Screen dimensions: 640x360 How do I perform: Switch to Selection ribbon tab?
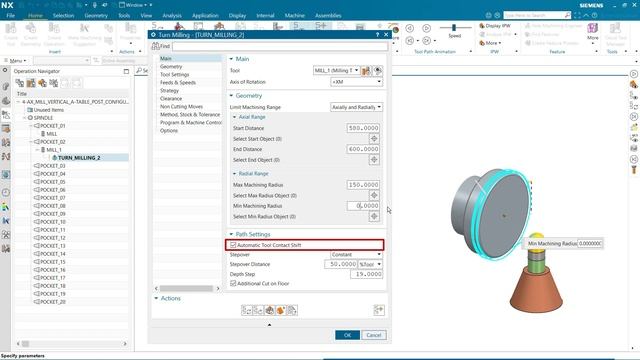pos(63,16)
